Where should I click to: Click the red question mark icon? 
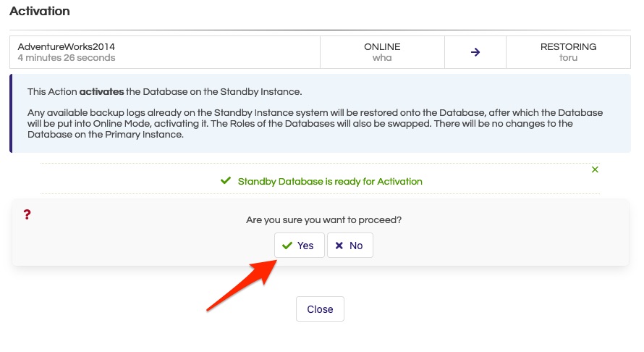coord(27,214)
